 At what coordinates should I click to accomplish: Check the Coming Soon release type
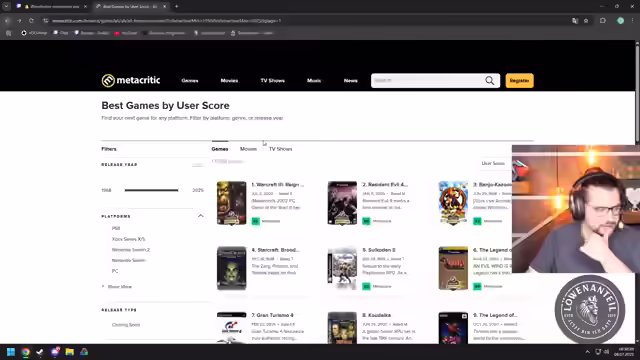[126, 325]
